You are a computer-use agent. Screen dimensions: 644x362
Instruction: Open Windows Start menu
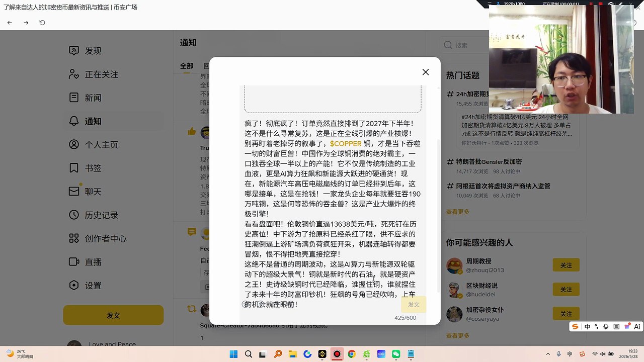pyautogui.click(x=233, y=354)
